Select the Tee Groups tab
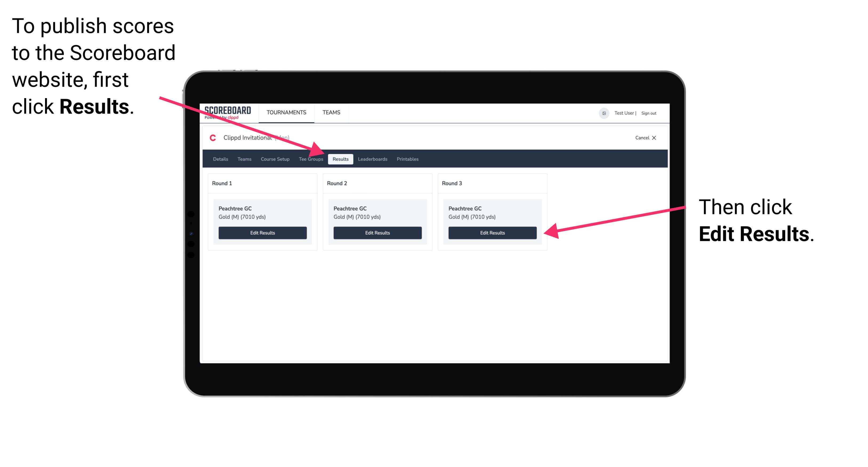 pyautogui.click(x=311, y=159)
